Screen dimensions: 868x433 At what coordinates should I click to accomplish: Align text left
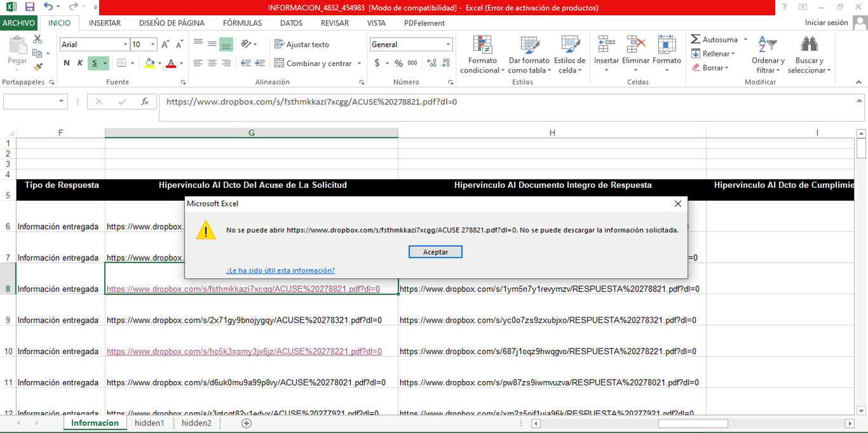point(198,63)
